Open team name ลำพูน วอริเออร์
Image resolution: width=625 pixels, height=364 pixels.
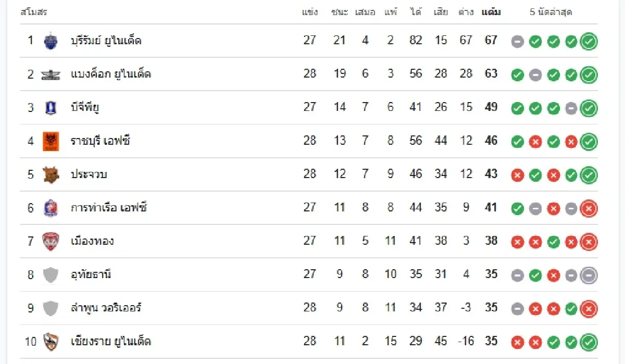(x=106, y=308)
